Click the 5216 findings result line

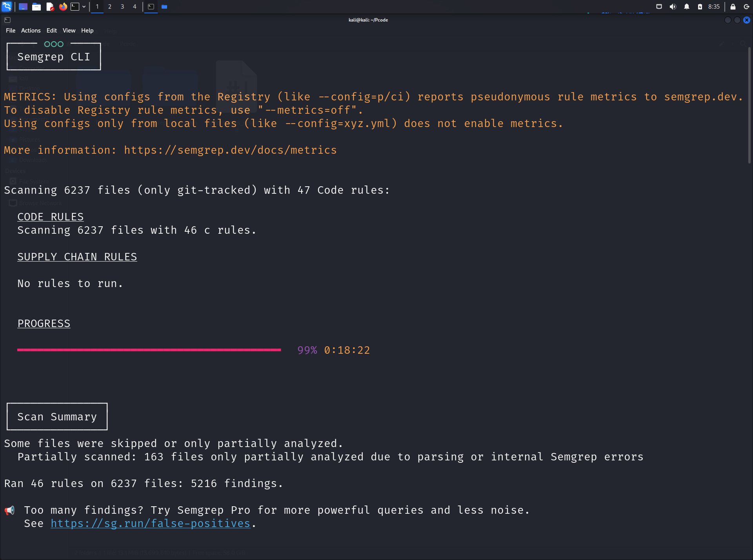click(x=144, y=484)
